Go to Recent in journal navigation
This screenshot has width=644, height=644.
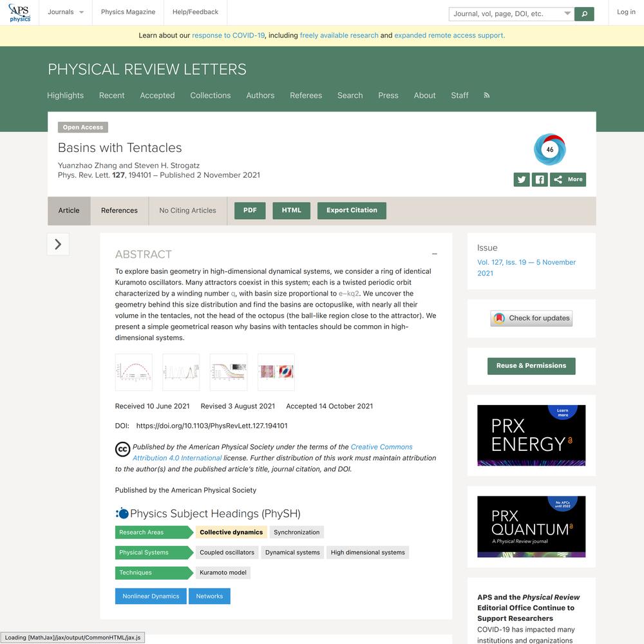[111, 95]
